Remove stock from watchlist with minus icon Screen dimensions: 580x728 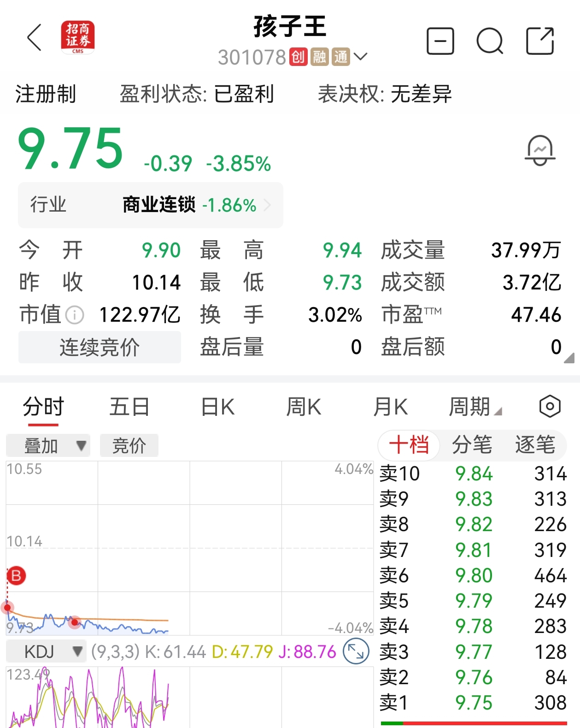[440, 41]
